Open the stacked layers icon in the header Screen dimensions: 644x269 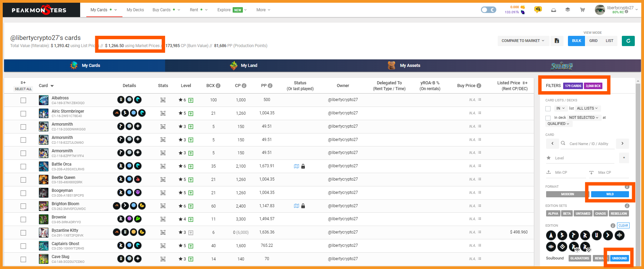pyautogui.click(x=568, y=10)
